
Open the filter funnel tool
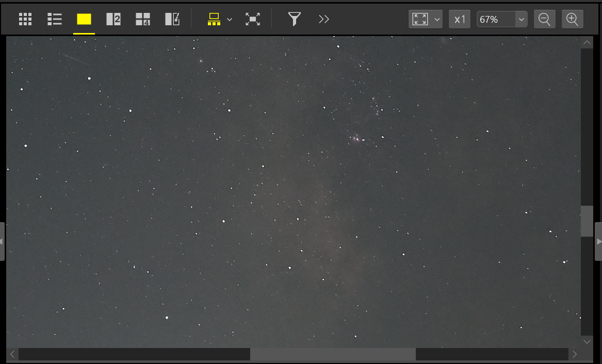pos(294,20)
